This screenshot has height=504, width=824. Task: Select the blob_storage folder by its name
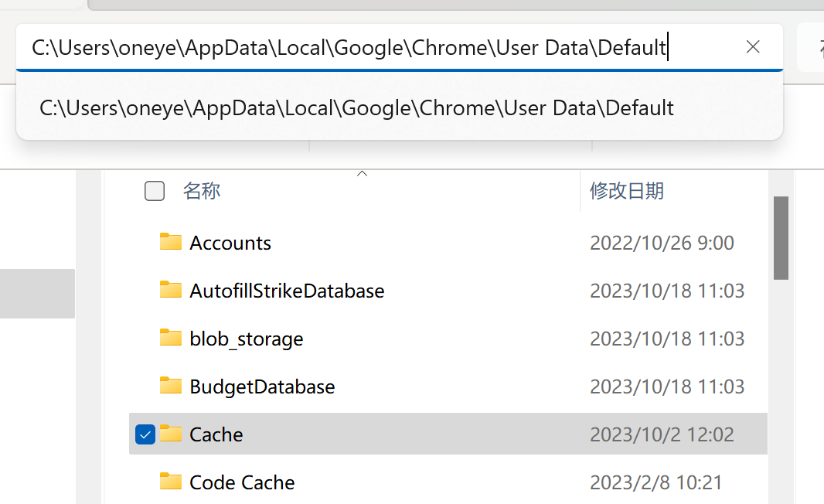pyautogui.click(x=246, y=338)
